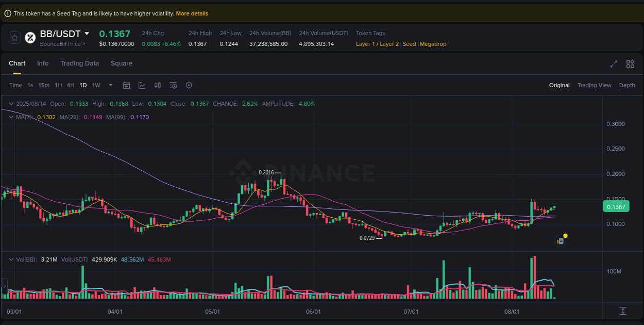644x325 pixels.
Task: Click the More details link
Action: point(192,13)
